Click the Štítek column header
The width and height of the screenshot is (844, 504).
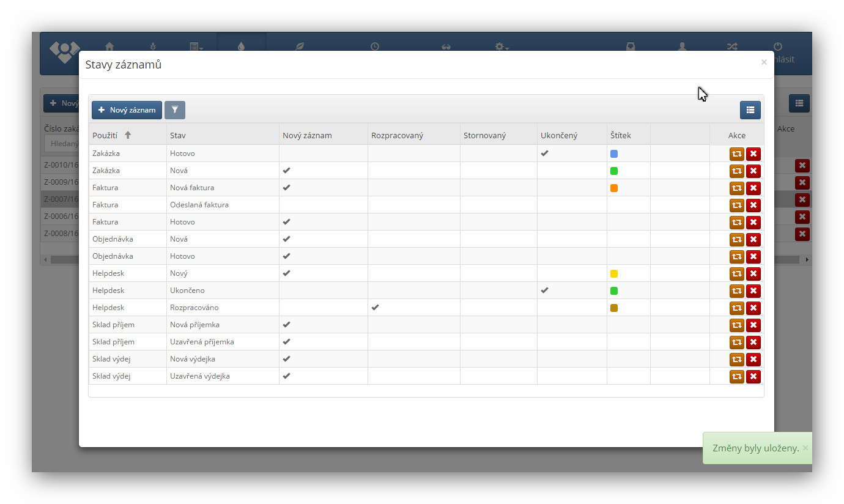pos(620,135)
